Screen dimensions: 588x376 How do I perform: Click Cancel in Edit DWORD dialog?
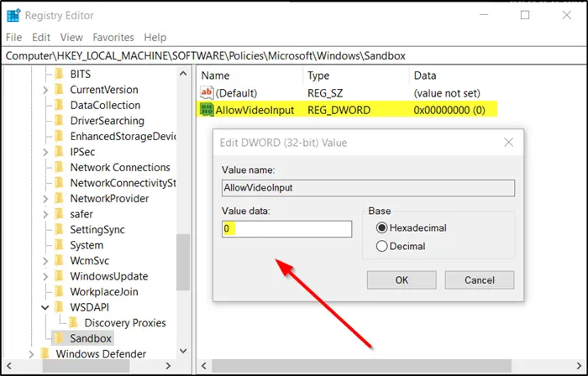tap(480, 280)
